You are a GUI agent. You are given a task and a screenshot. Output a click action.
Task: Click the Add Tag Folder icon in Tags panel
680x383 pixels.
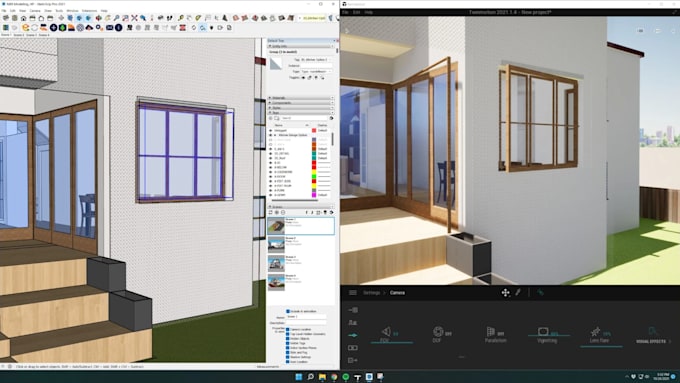tap(277, 118)
